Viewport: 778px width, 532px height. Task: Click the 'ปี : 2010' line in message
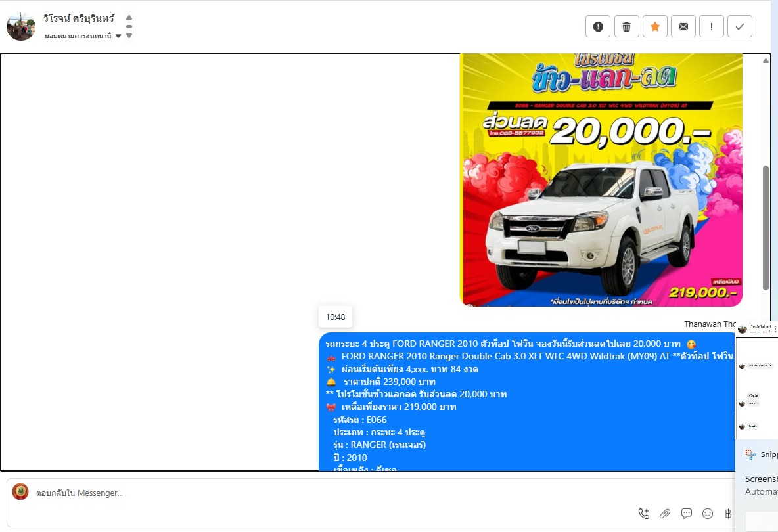(350, 458)
